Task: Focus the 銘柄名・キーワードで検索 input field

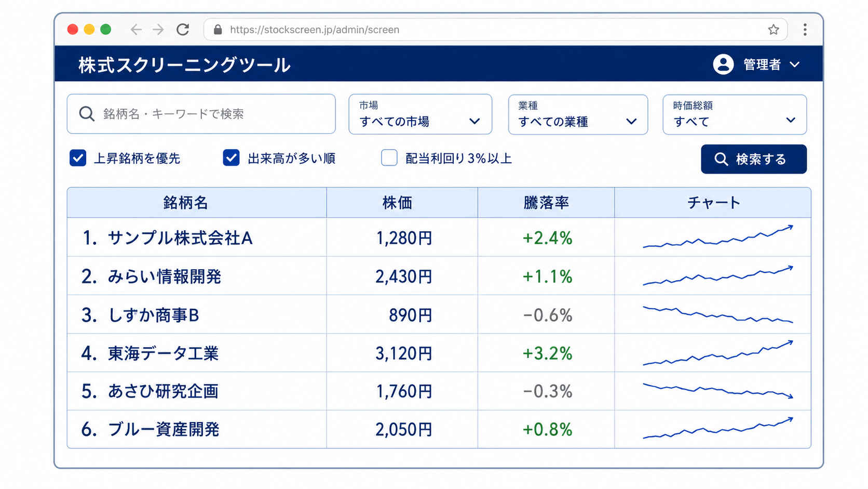Action: click(x=201, y=114)
